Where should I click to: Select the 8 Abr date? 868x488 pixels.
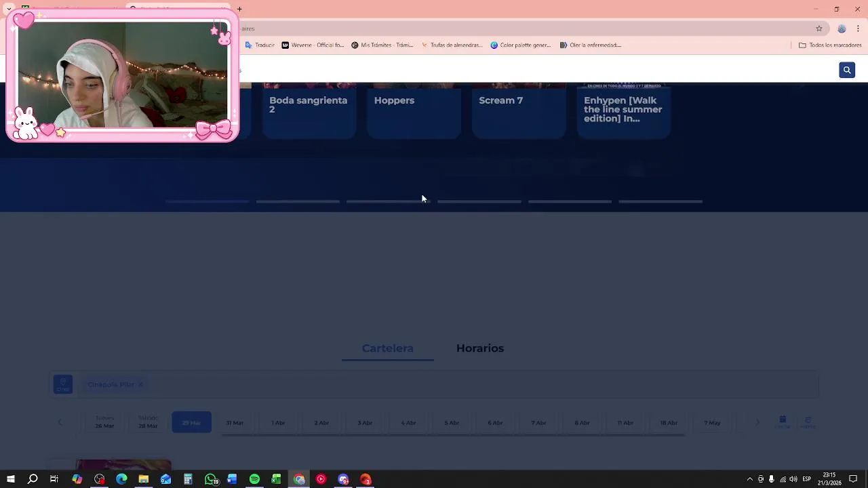(x=582, y=422)
